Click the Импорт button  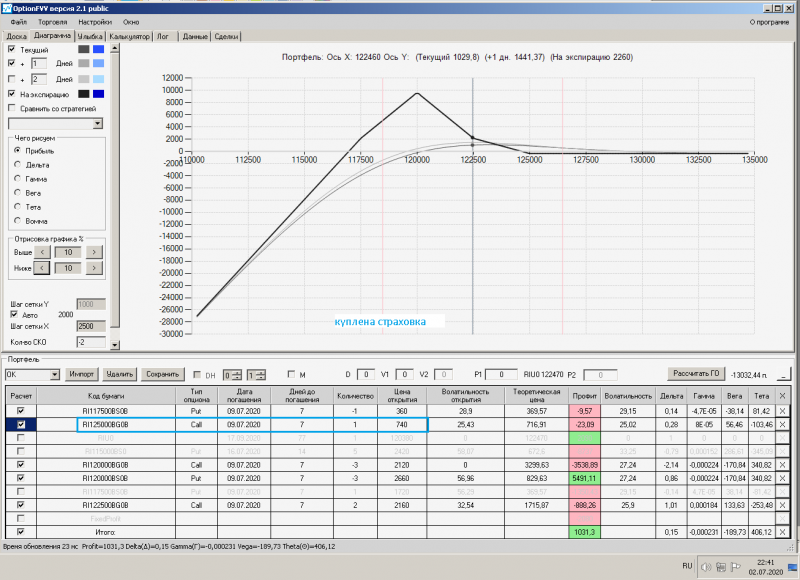(82, 374)
